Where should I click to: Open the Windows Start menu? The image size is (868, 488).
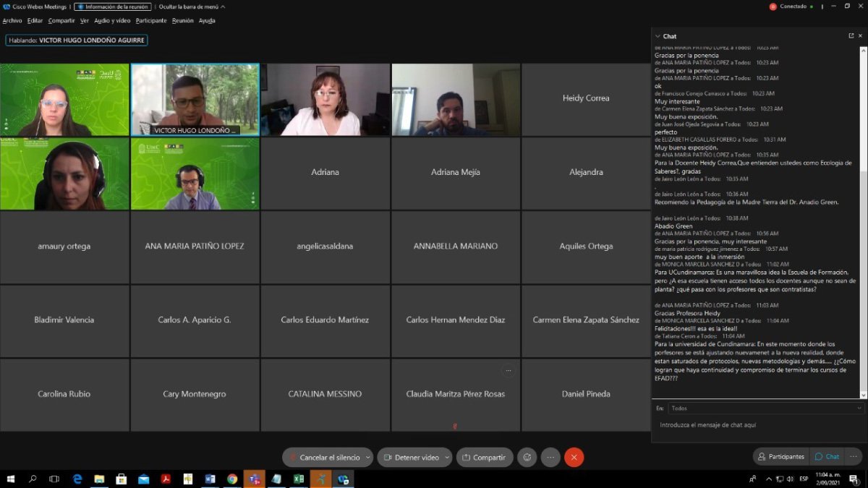(11, 479)
